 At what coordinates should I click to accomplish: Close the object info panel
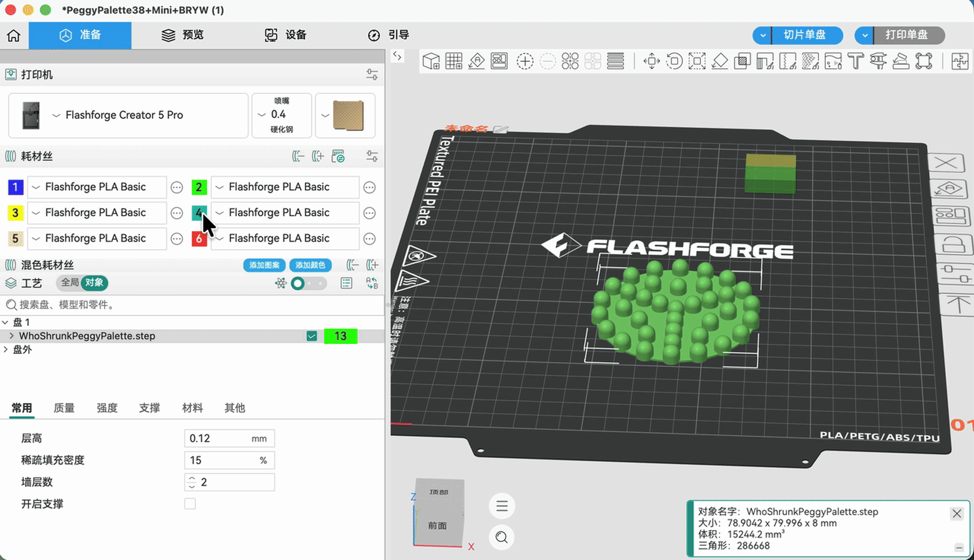click(x=957, y=513)
